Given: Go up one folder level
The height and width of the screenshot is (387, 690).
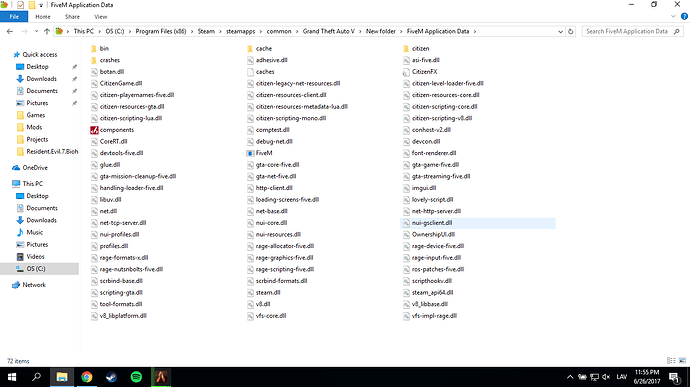Looking at the screenshot, I should (x=47, y=31).
